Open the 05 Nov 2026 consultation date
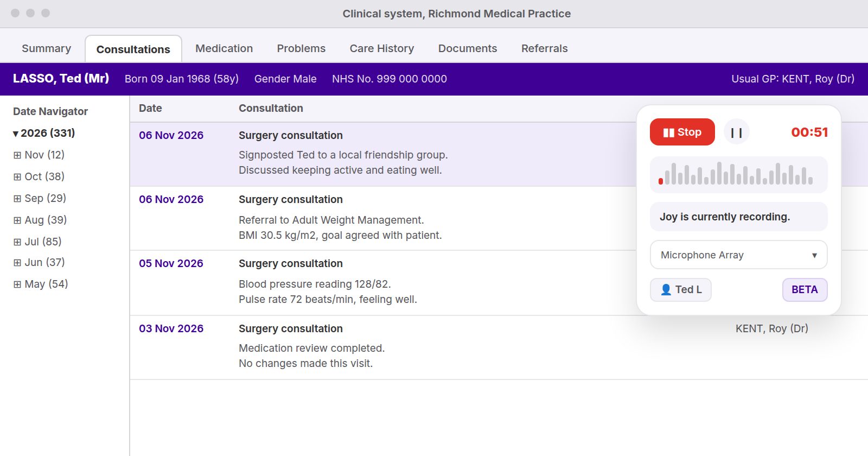The height and width of the screenshot is (456, 868). [171, 263]
